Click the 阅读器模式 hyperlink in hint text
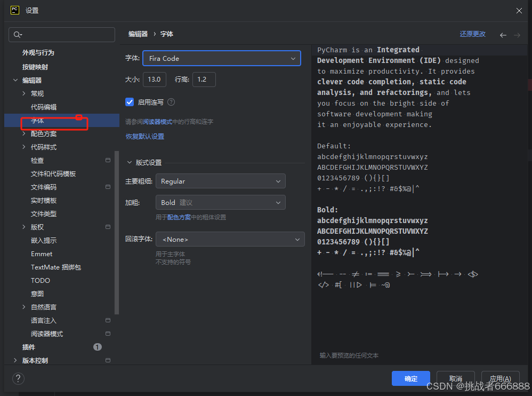The height and width of the screenshot is (396, 532). point(157,122)
